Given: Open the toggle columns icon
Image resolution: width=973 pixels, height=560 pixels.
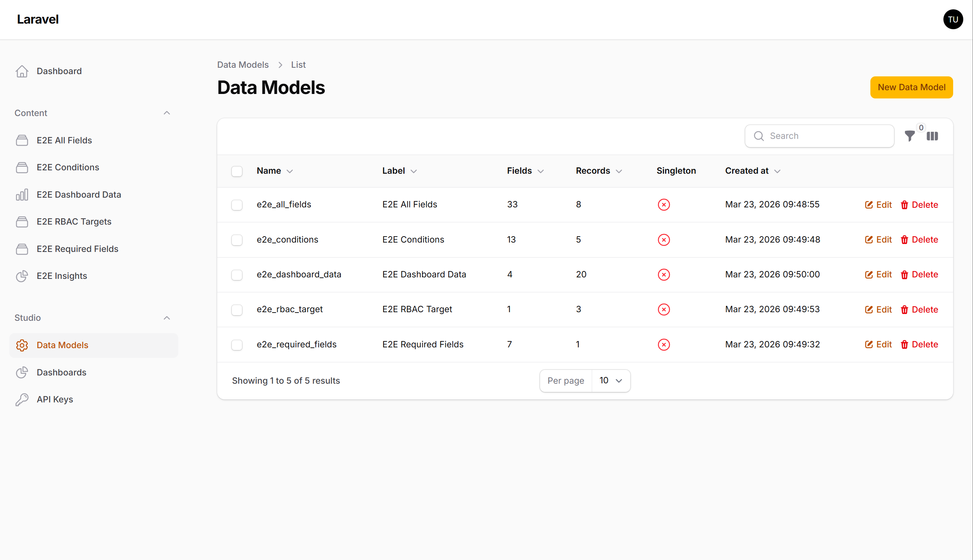Looking at the screenshot, I should [932, 136].
